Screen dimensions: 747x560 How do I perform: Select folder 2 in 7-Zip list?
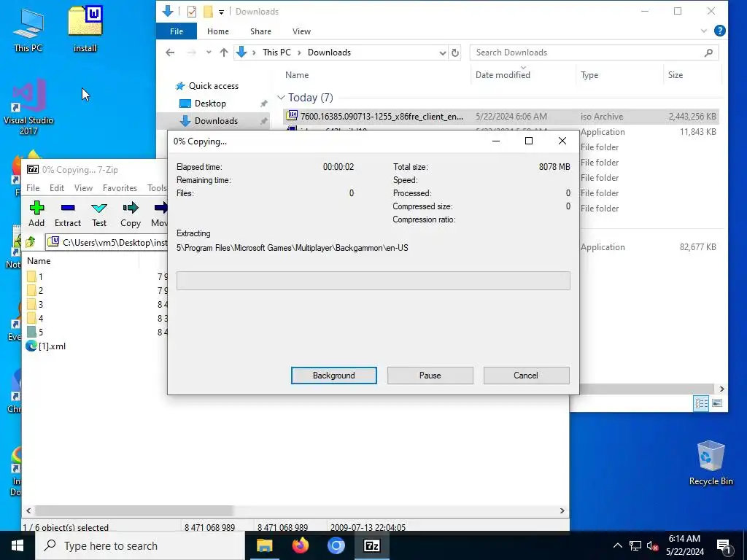pyautogui.click(x=36, y=290)
